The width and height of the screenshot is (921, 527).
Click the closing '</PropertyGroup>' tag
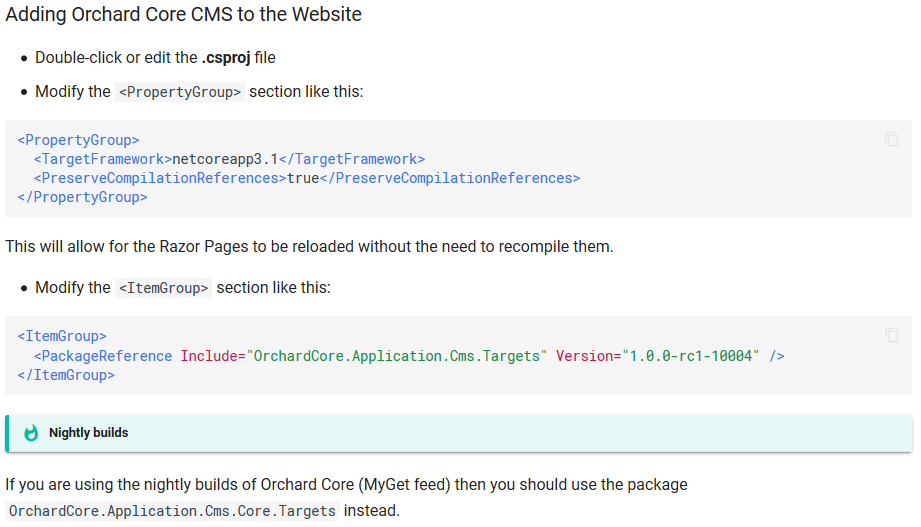click(x=82, y=197)
